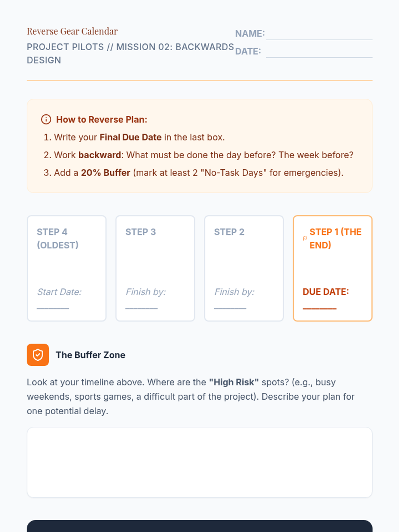Viewport: 399px width, 532px height.
Task: Click the bold "Final Due Date" text
Action: click(130, 137)
